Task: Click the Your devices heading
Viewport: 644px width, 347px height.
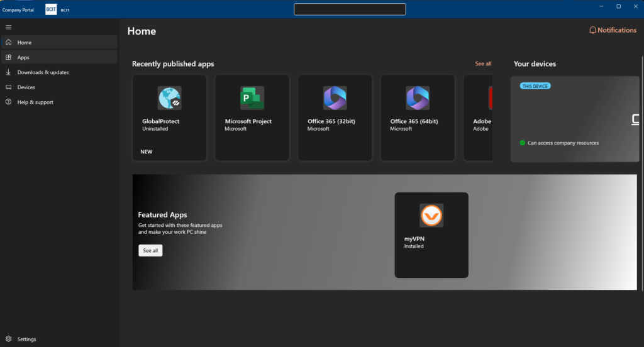Action: point(535,63)
